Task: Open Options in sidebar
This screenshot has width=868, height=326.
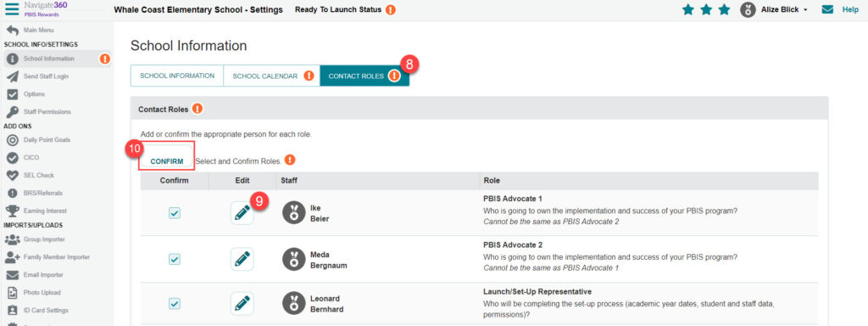Action: point(34,94)
